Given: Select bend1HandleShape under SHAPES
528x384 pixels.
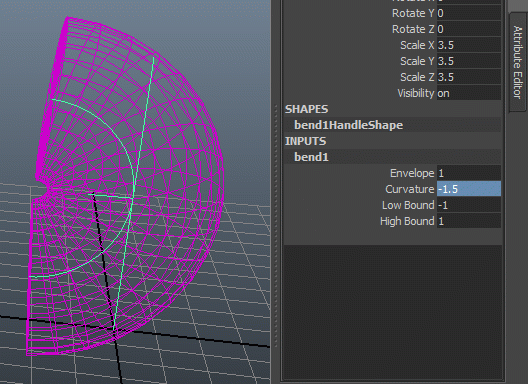Looking at the screenshot, I should [x=349, y=125].
